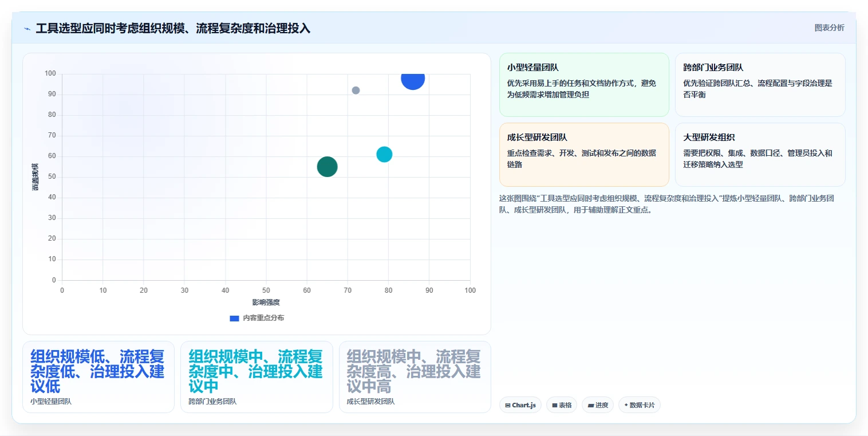Image resolution: width=868 pixels, height=436 pixels.
Task: Select the Chart.js tag
Action: coord(520,405)
